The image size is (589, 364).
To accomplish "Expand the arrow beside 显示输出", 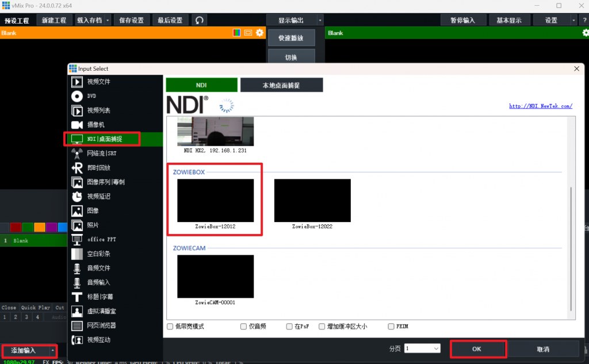I will point(320,20).
